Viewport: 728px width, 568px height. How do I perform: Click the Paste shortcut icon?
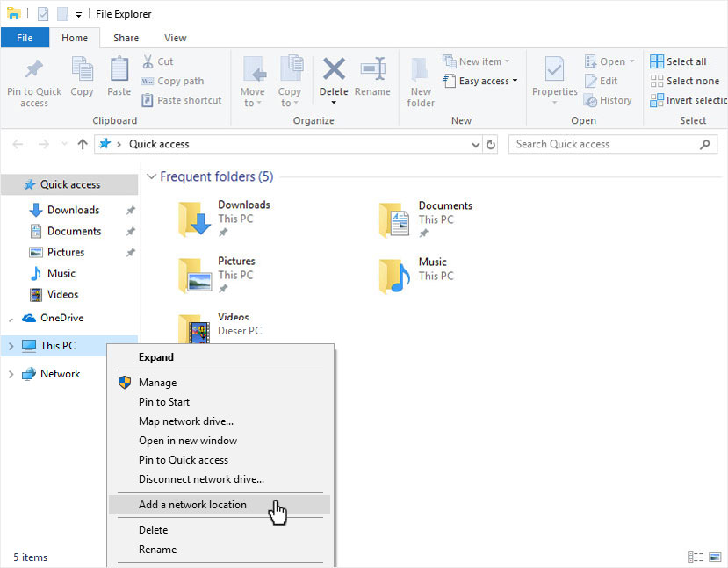(x=148, y=100)
